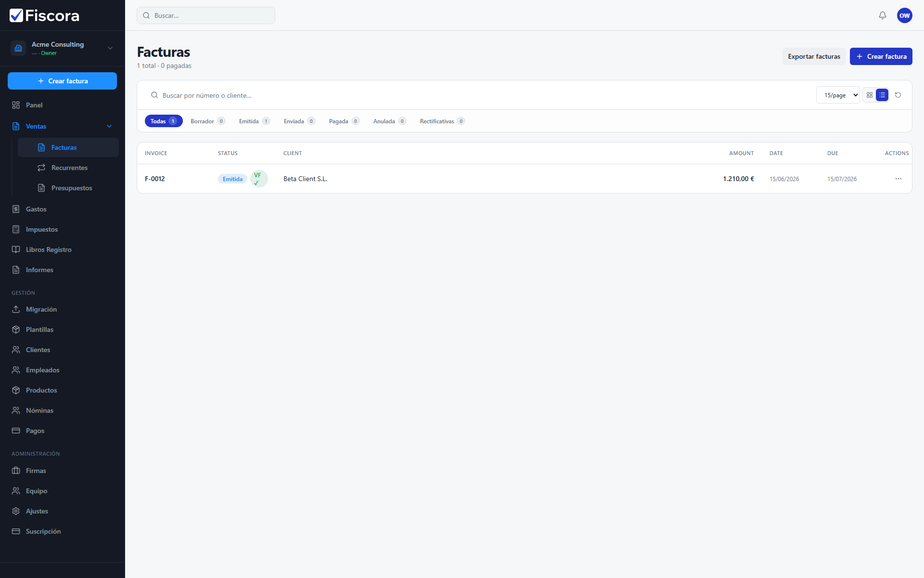Viewport: 924px width, 578px height.
Task: Open the notifications bell
Action: pyautogui.click(x=882, y=15)
